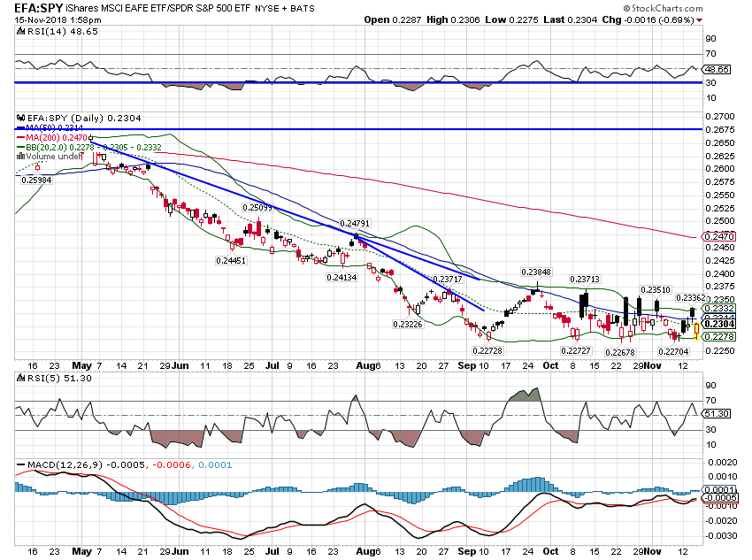Click the 15-Nov-2018 1:58pm timestamp

58,20
